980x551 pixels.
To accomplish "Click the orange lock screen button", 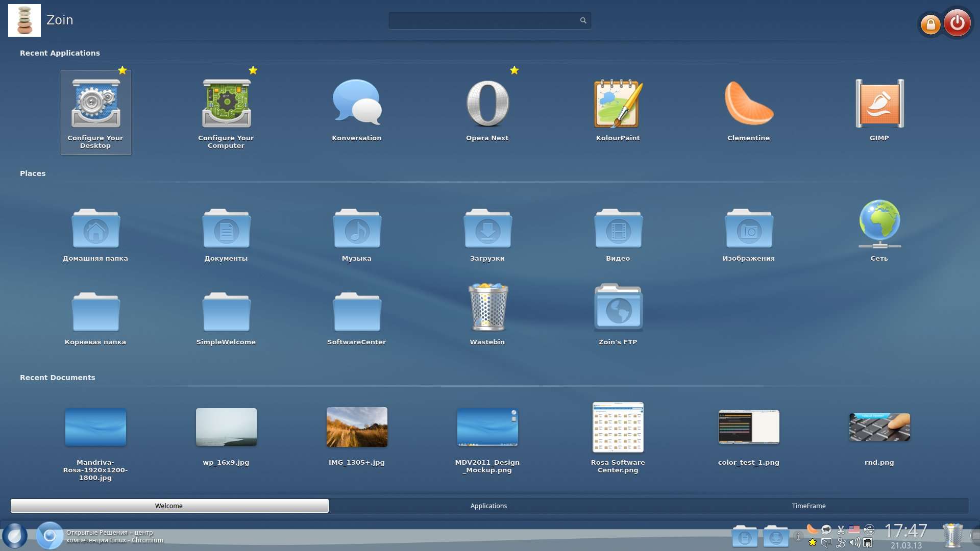I will click(x=930, y=24).
